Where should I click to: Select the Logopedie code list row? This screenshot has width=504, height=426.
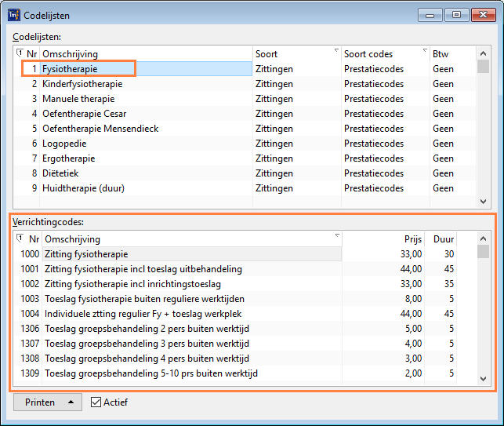(64, 144)
